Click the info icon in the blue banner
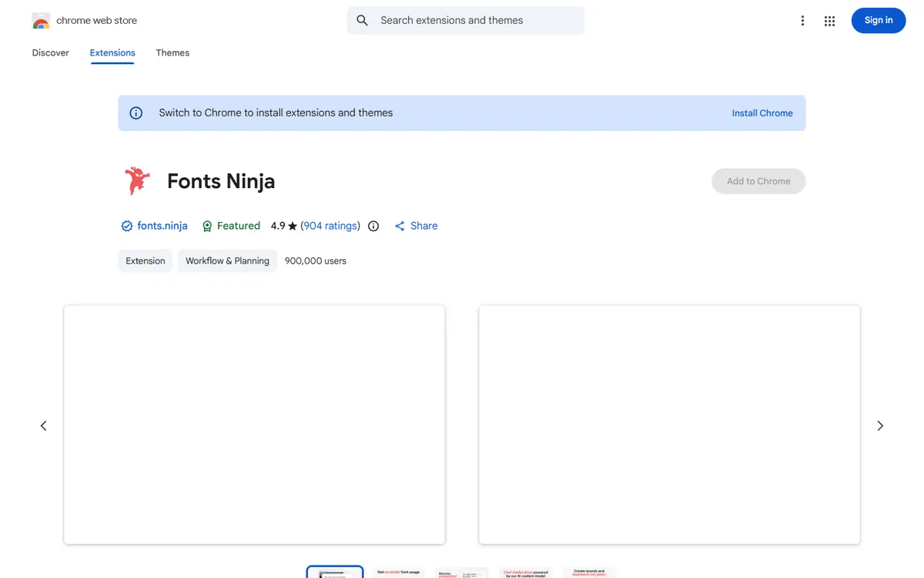Viewport: 924px width, 578px height. (x=136, y=113)
